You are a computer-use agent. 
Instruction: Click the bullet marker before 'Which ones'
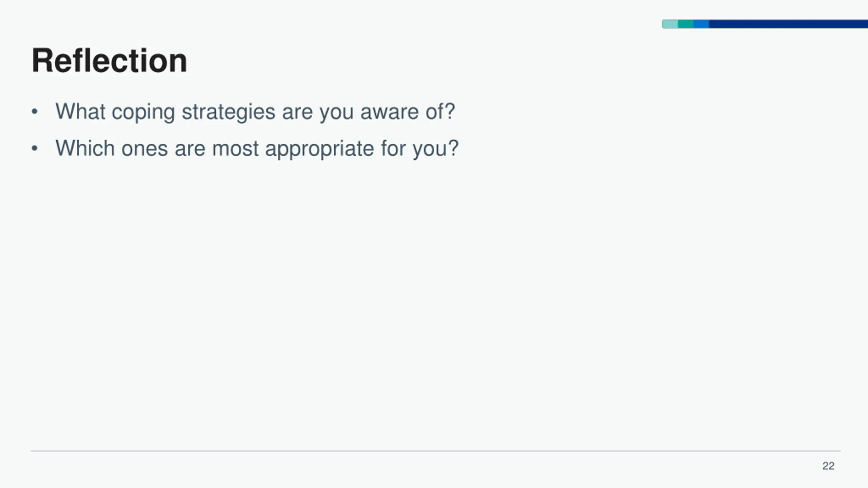[34, 148]
